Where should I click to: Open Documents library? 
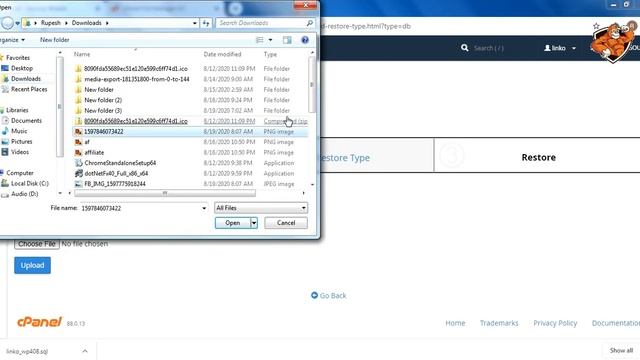click(26, 121)
